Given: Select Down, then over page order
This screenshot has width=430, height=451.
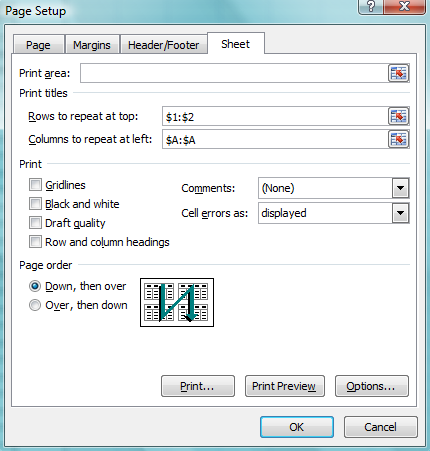Looking at the screenshot, I should coord(35,286).
